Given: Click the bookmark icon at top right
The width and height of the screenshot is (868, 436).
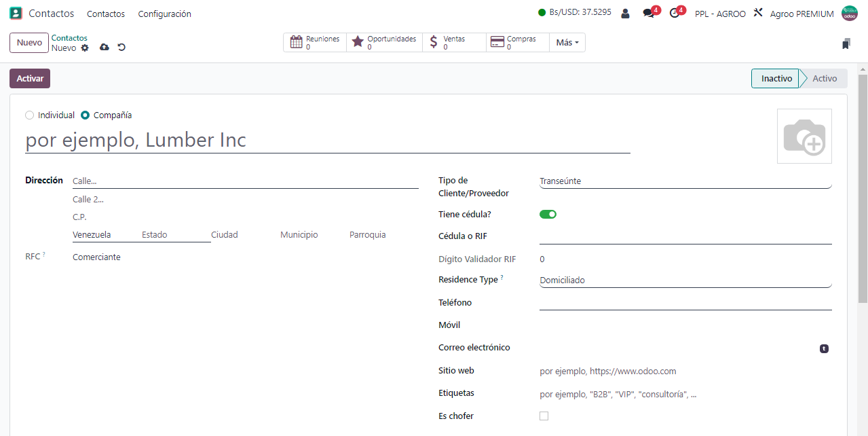Looking at the screenshot, I should (x=846, y=44).
